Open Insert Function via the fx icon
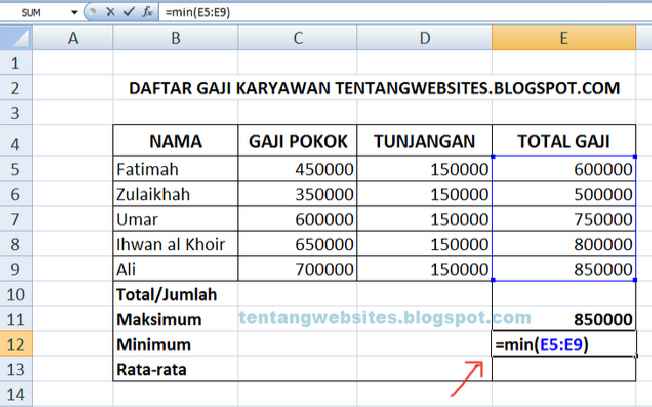The height and width of the screenshot is (407, 652). (x=147, y=12)
